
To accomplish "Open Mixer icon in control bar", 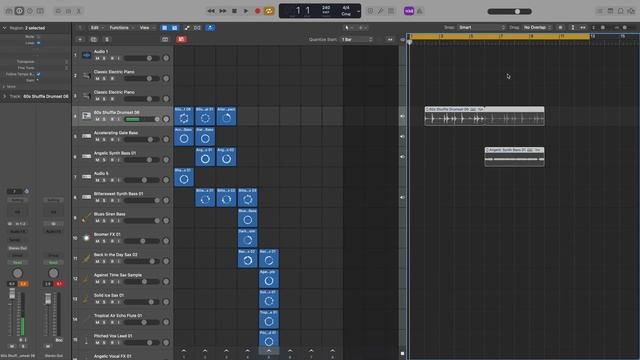I will 69,11.
